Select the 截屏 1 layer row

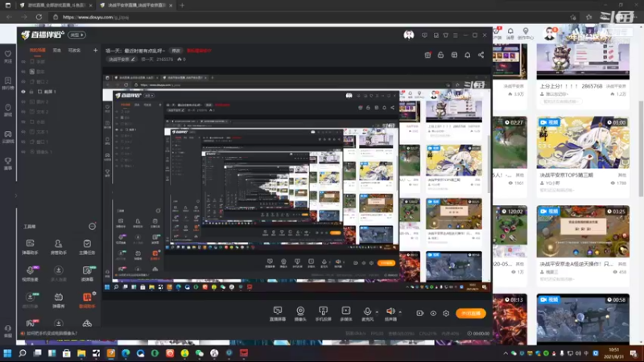60,92
